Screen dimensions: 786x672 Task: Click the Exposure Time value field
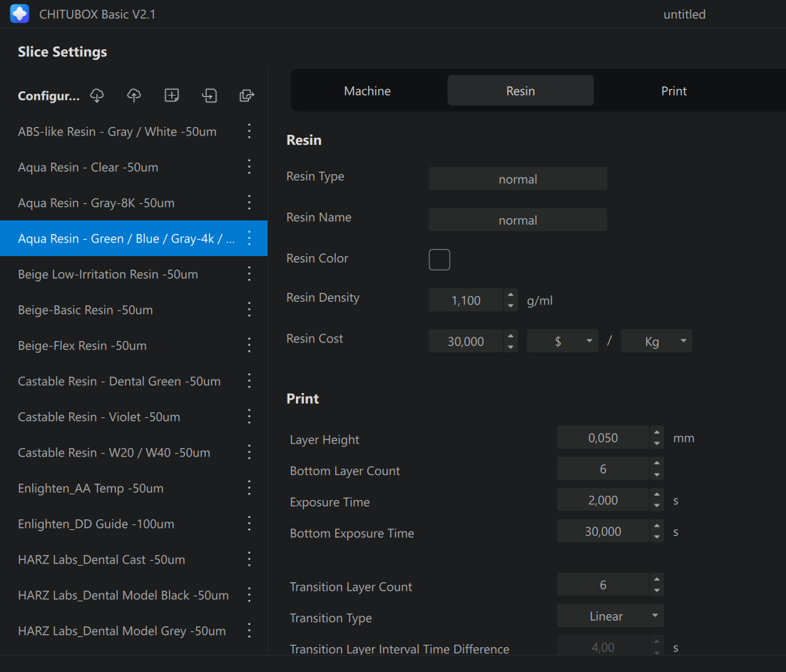603,499
